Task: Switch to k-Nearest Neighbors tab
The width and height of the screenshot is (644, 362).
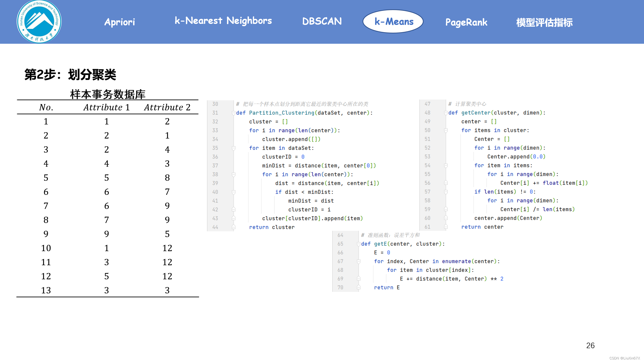Action: pos(223,21)
